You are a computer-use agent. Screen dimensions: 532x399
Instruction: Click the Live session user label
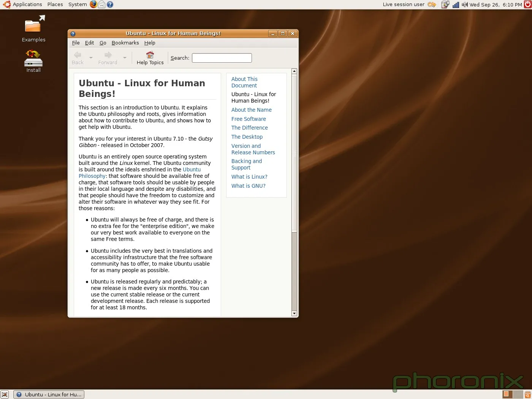click(x=404, y=5)
